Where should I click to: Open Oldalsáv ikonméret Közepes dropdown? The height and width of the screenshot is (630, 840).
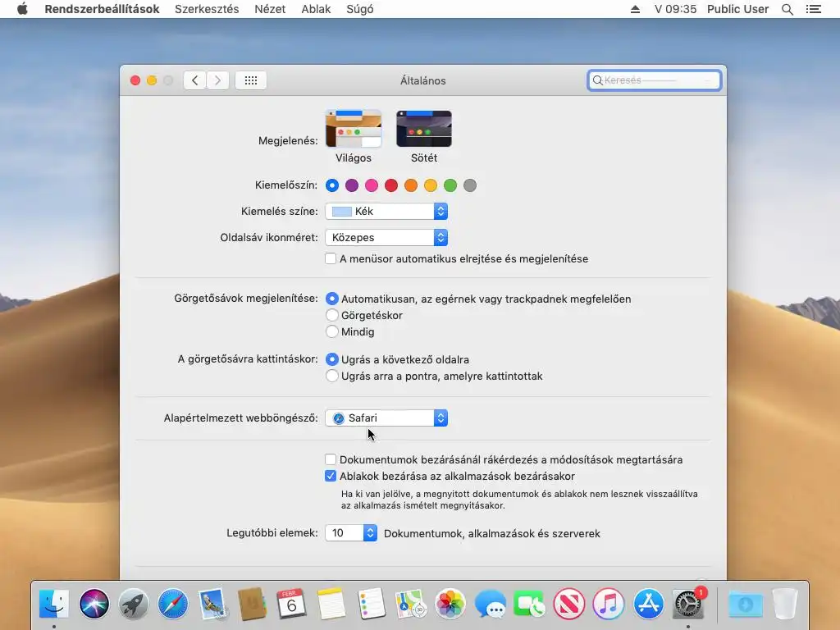386,237
